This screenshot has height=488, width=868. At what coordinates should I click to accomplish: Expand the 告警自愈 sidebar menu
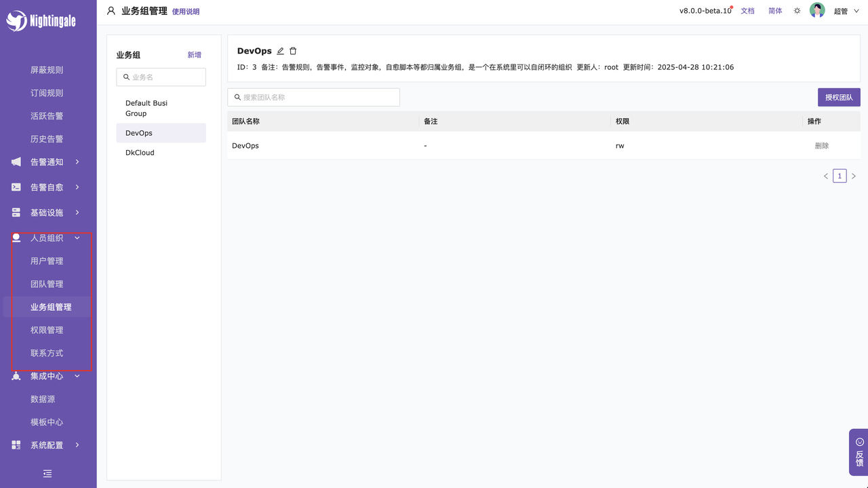47,187
